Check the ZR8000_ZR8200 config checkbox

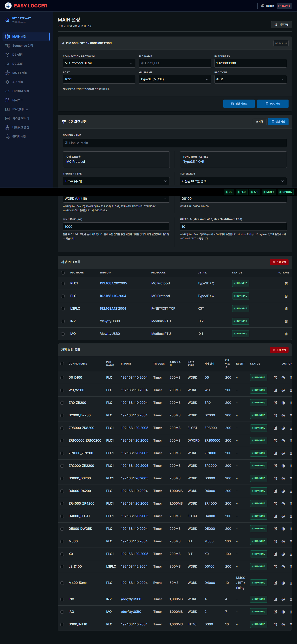[62, 428]
